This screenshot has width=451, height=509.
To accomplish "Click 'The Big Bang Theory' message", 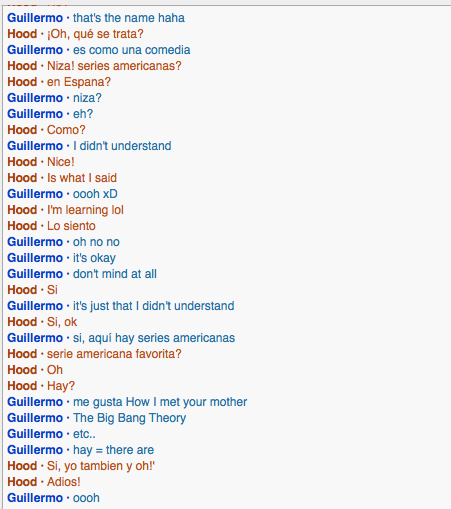I will pyautogui.click(x=129, y=418).
